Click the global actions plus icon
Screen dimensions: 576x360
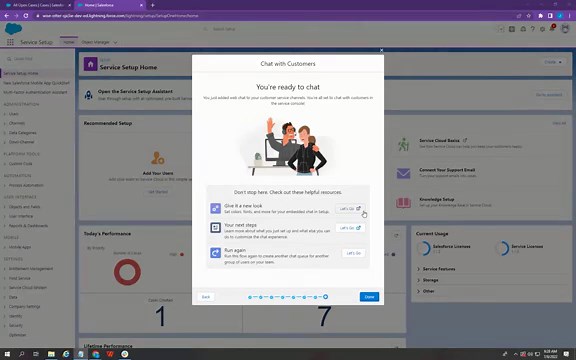(x=512, y=29)
